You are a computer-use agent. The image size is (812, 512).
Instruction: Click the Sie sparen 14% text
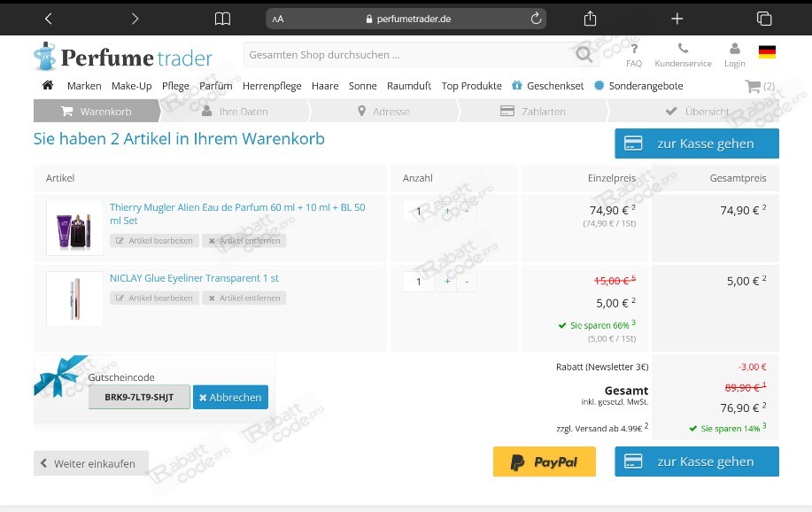pyautogui.click(x=728, y=428)
